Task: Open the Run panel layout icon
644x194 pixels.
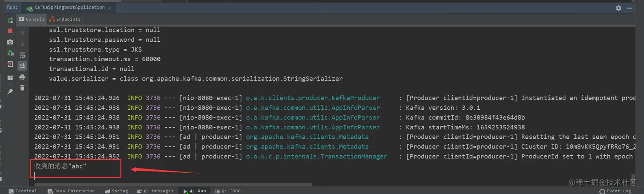Action: pos(10,78)
